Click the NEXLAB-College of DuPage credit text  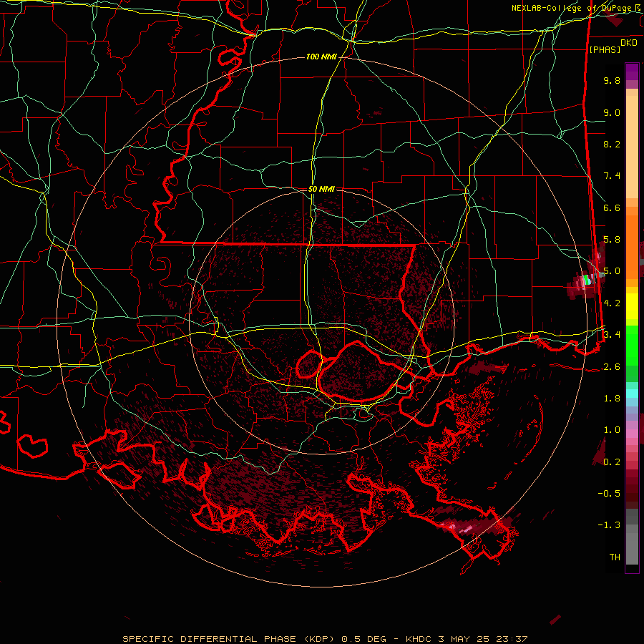coord(575,8)
